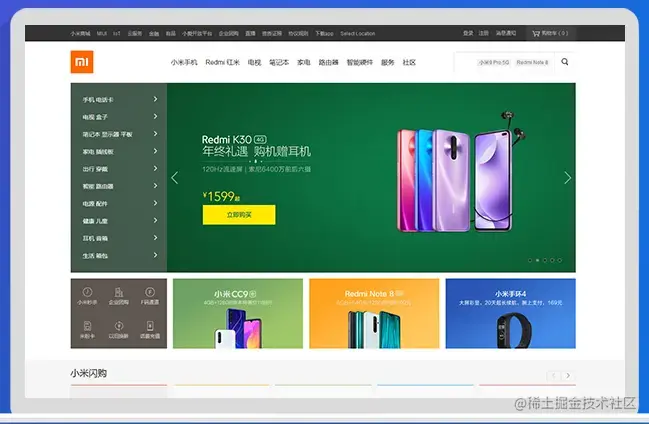This screenshot has height=424, width=649.
Task: Expand 出行 穿戴 category chevron
Action: tap(155, 169)
